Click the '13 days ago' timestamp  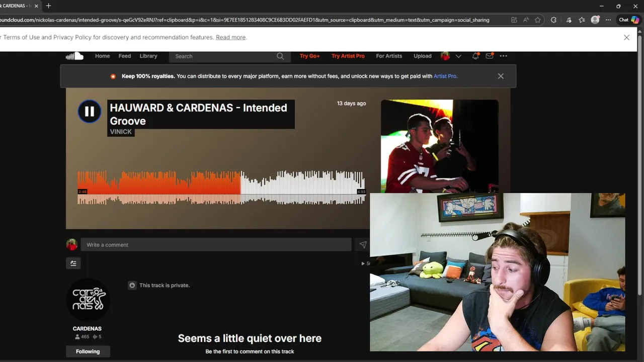(x=351, y=104)
